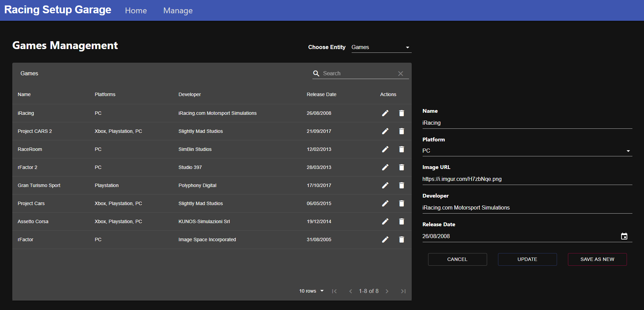Jump to the first page of results
This screenshot has height=310, width=644.
click(x=334, y=291)
